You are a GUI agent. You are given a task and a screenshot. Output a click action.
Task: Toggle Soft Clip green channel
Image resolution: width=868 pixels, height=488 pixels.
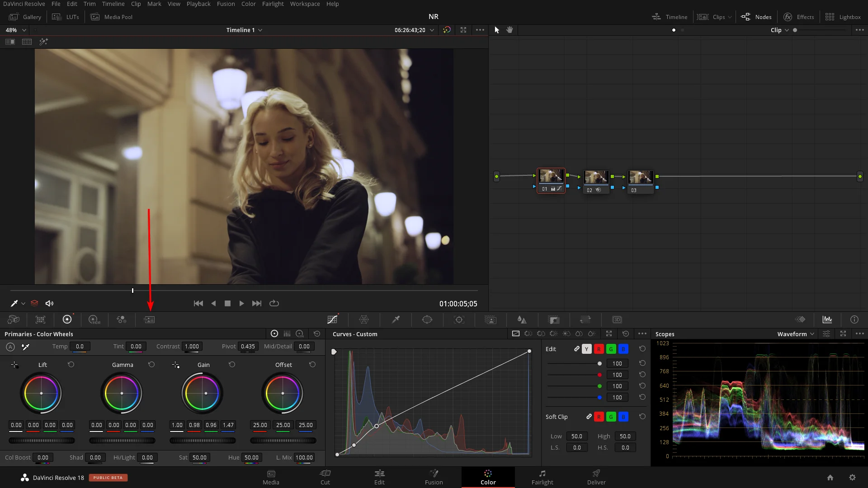[611, 417]
